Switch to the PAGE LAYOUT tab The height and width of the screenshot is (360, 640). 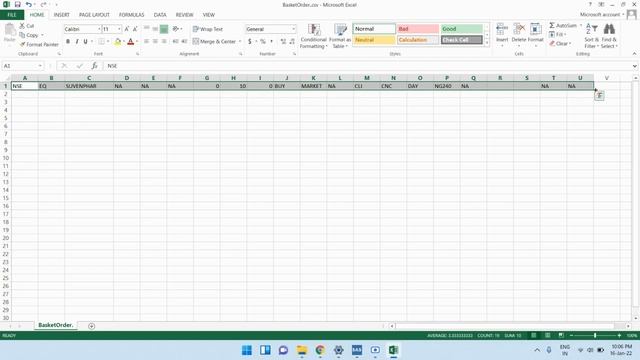pyautogui.click(x=94, y=15)
